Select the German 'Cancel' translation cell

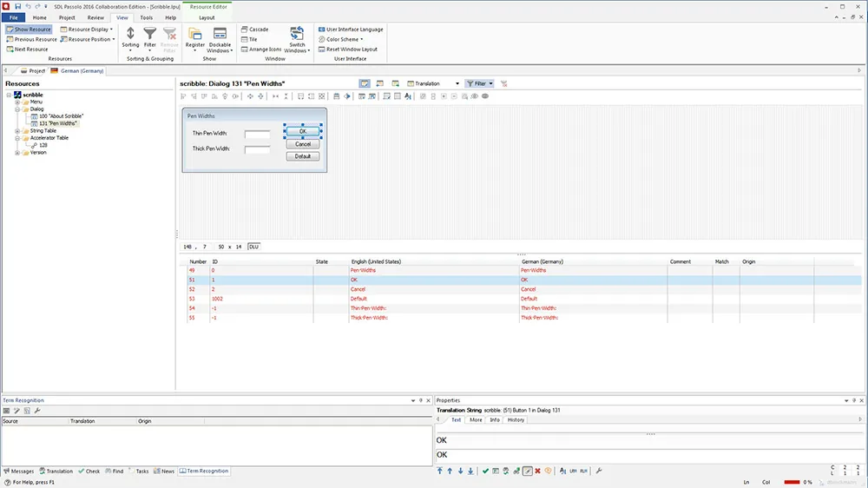click(x=593, y=289)
